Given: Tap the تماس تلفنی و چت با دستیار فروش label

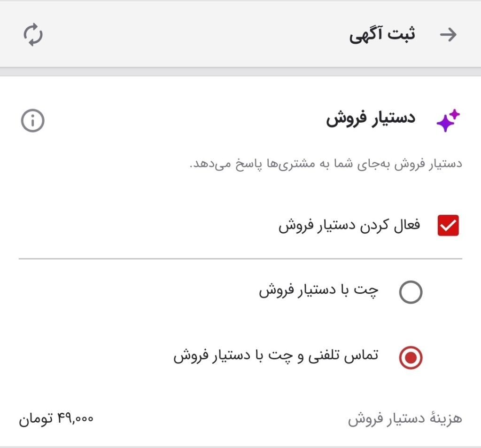Looking at the screenshot, I should (276, 356).
